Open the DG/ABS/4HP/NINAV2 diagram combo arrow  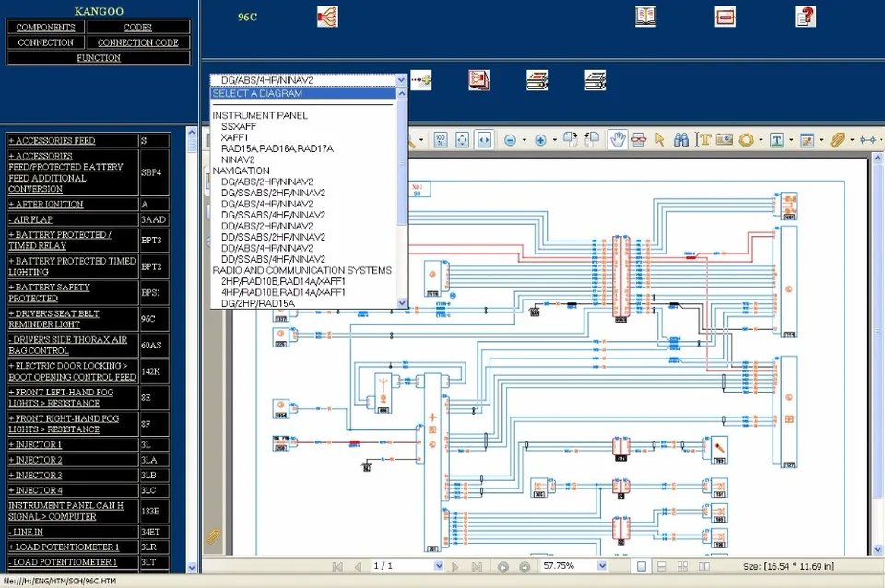pyautogui.click(x=401, y=80)
